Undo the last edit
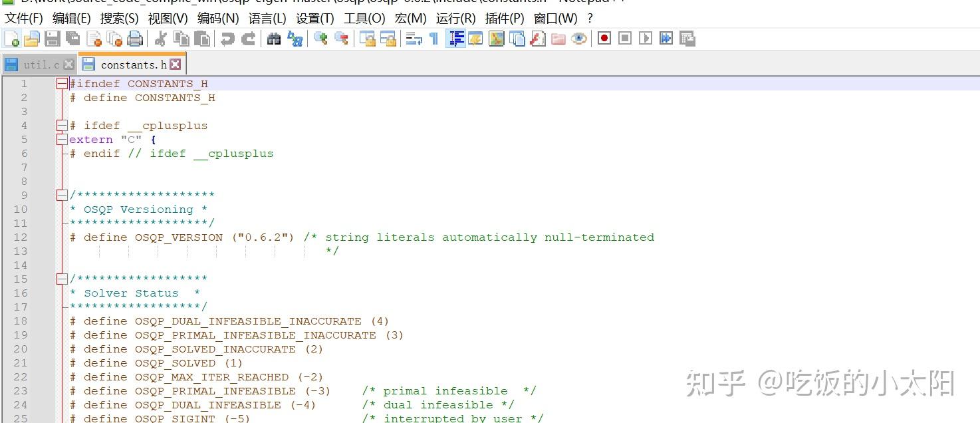 tap(227, 38)
